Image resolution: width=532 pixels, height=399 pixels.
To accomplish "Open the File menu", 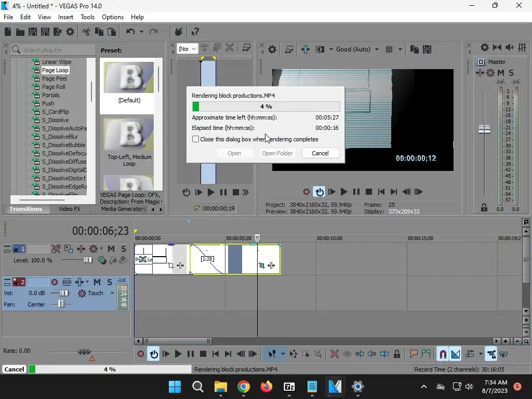I will (x=8, y=17).
